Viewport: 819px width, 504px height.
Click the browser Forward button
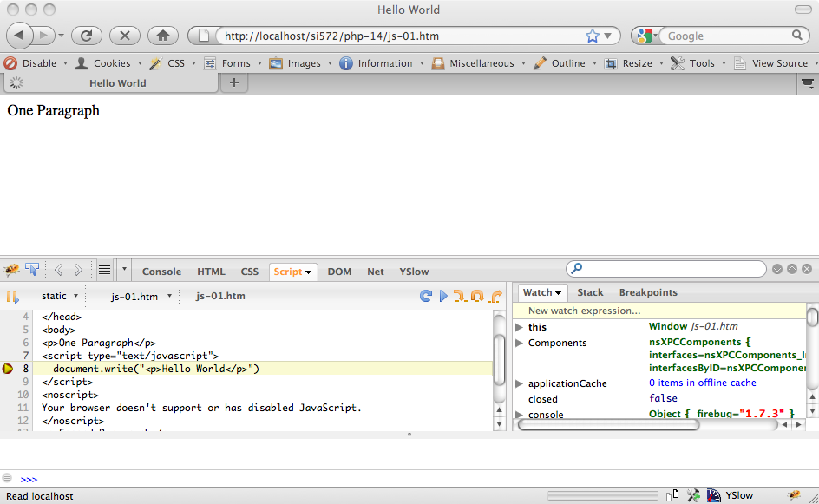click(x=44, y=36)
